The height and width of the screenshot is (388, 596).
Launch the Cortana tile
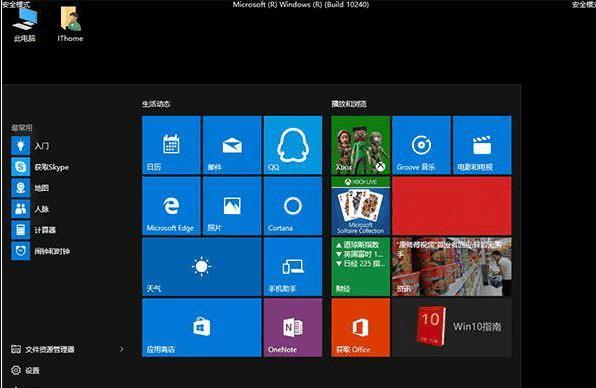tap(293, 206)
